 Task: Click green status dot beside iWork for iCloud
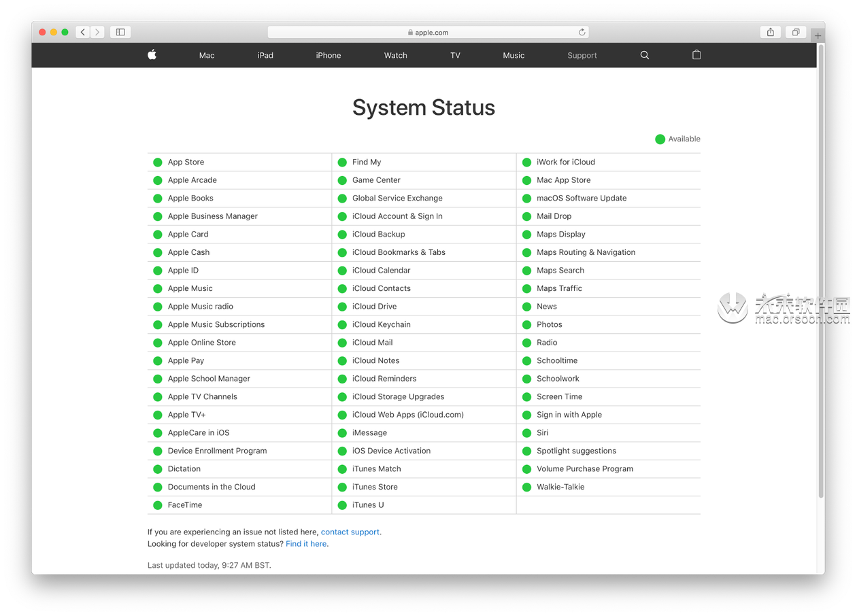[526, 162]
